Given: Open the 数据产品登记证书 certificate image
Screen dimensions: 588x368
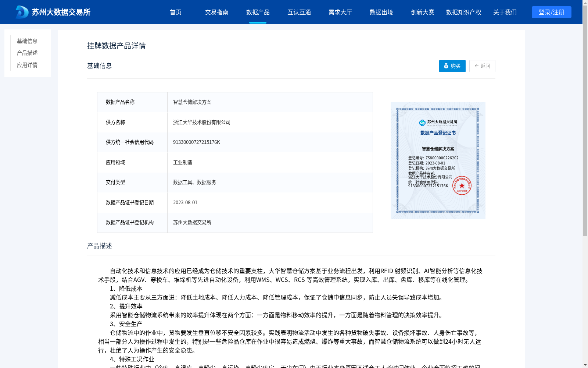Looking at the screenshot, I should tap(438, 160).
